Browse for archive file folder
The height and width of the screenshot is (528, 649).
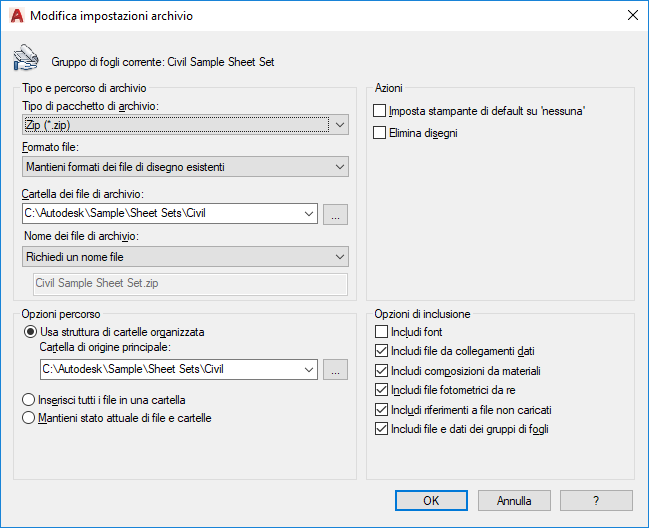pos(336,213)
